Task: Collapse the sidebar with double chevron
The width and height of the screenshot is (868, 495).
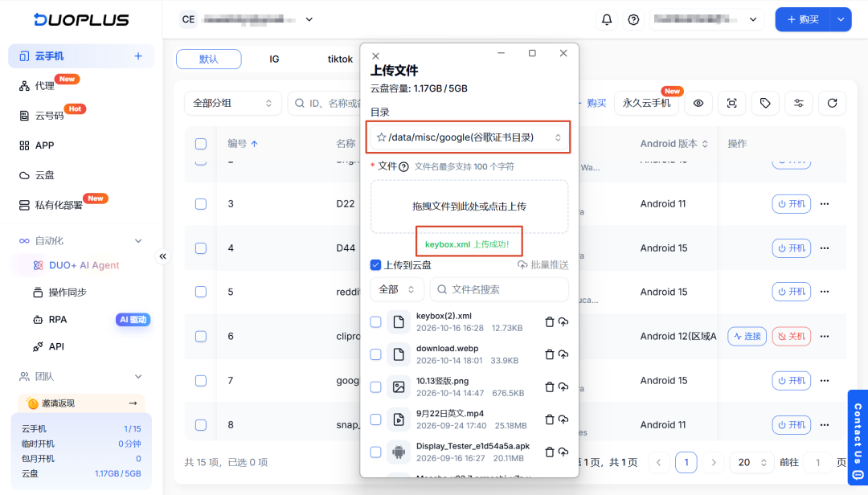Action: [x=162, y=256]
